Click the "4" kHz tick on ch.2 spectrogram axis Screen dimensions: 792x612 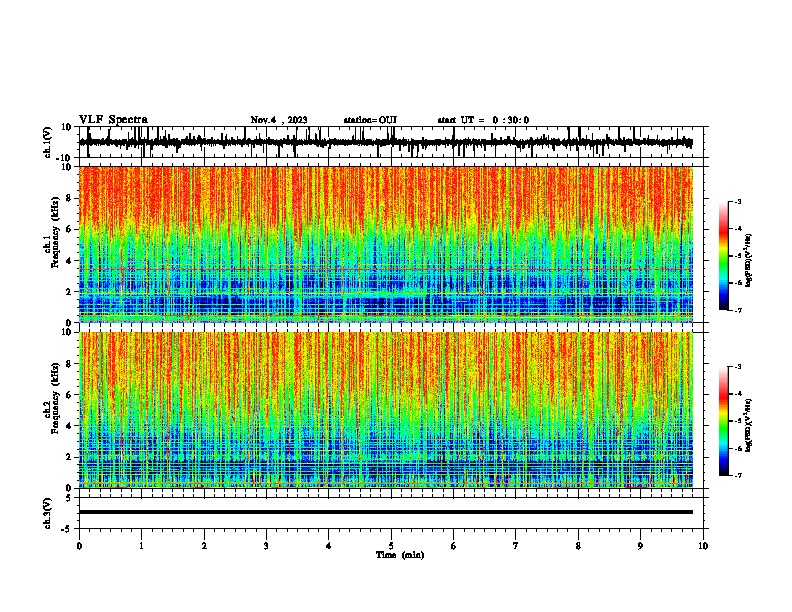[70, 426]
